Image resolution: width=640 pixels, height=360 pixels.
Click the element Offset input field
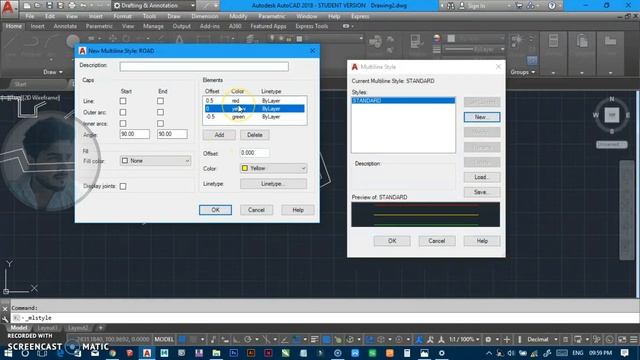pos(255,153)
